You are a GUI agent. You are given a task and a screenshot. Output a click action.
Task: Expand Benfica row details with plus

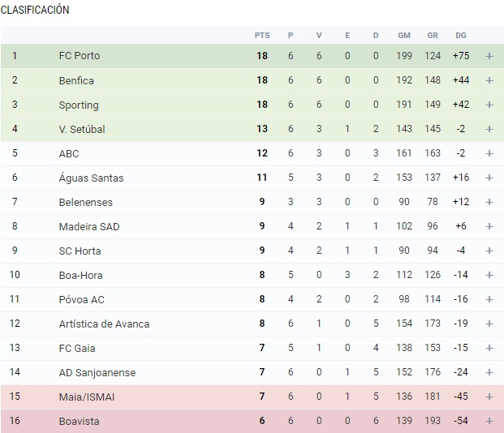489,80
